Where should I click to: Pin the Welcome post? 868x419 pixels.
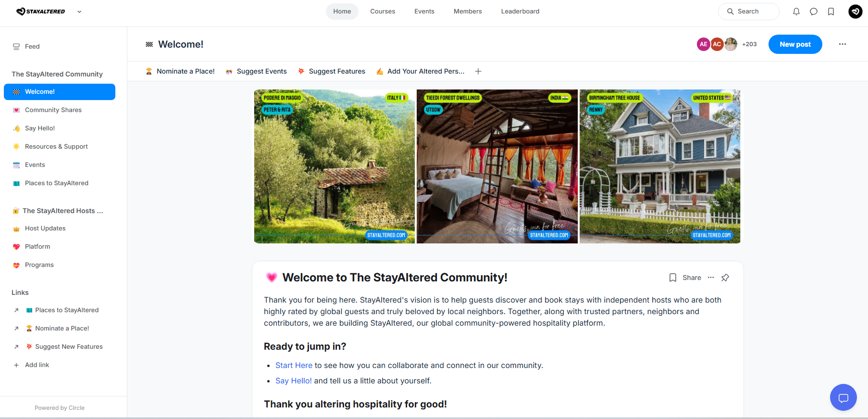[725, 278]
